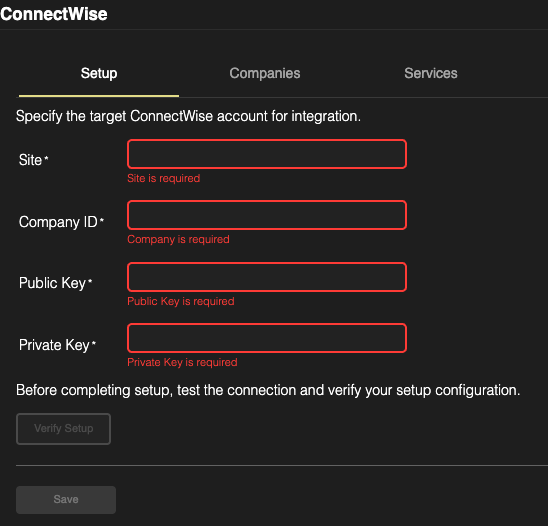Click into the Company ID field
This screenshot has height=526, width=548.
[x=267, y=215]
